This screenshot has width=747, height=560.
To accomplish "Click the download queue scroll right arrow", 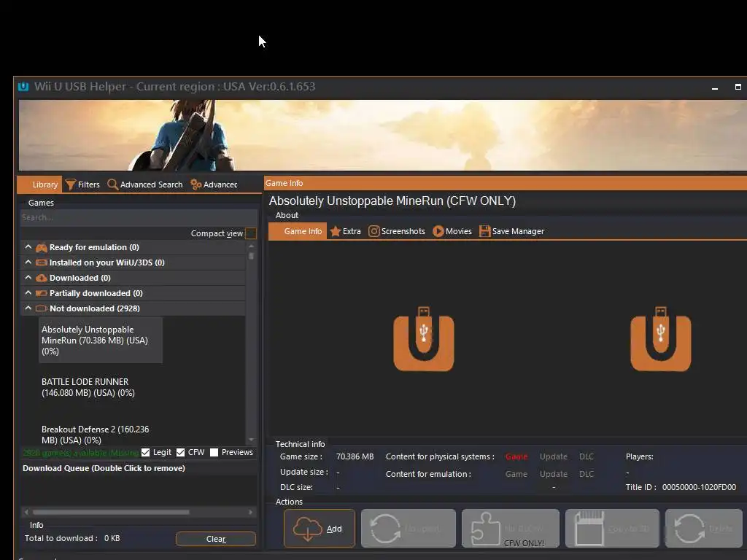I will [251, 513].
